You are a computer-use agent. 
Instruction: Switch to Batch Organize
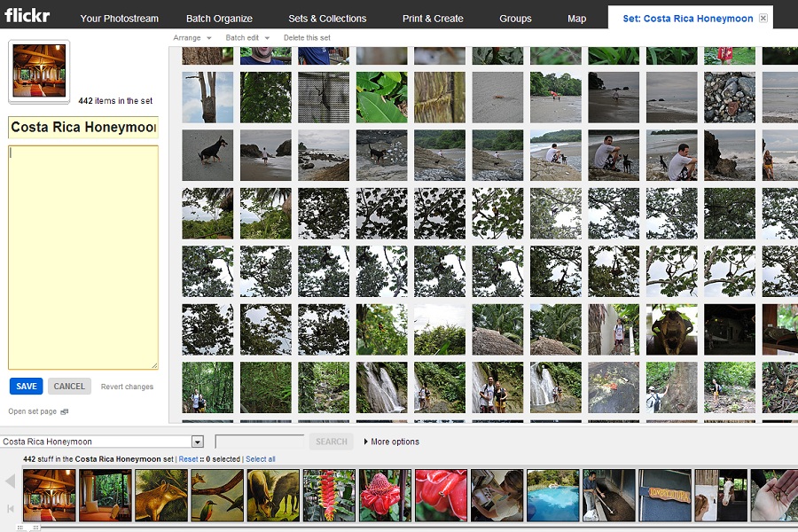click(x=219, y=18)
